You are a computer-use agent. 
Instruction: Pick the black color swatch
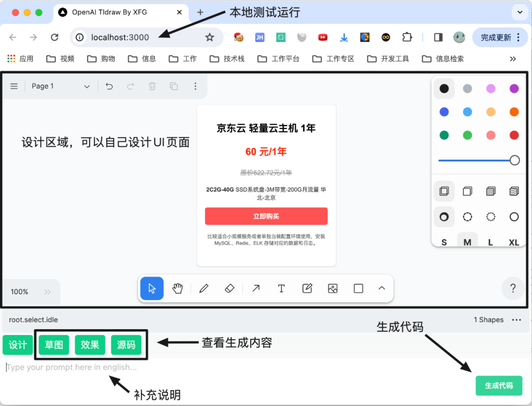[444, 89]
